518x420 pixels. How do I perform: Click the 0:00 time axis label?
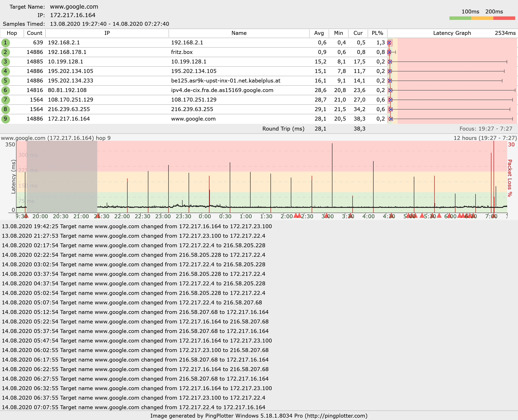coord(205,216)
